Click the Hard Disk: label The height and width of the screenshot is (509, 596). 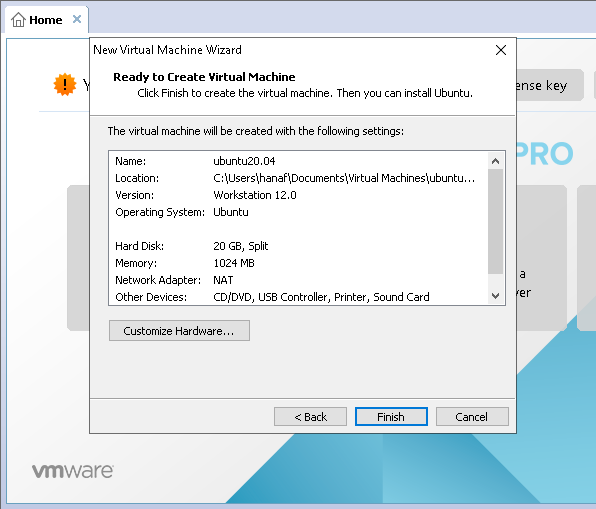tap(139, 246)
